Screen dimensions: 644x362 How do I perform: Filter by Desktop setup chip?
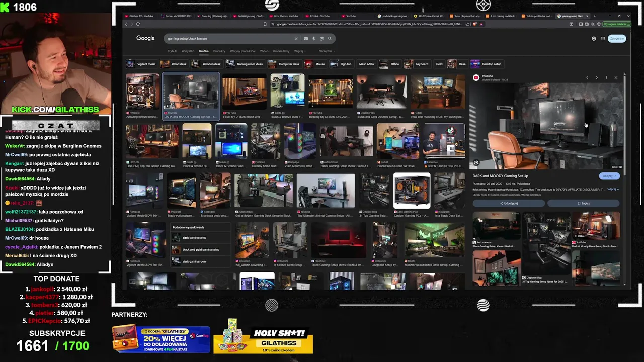[x=487, y=64]
